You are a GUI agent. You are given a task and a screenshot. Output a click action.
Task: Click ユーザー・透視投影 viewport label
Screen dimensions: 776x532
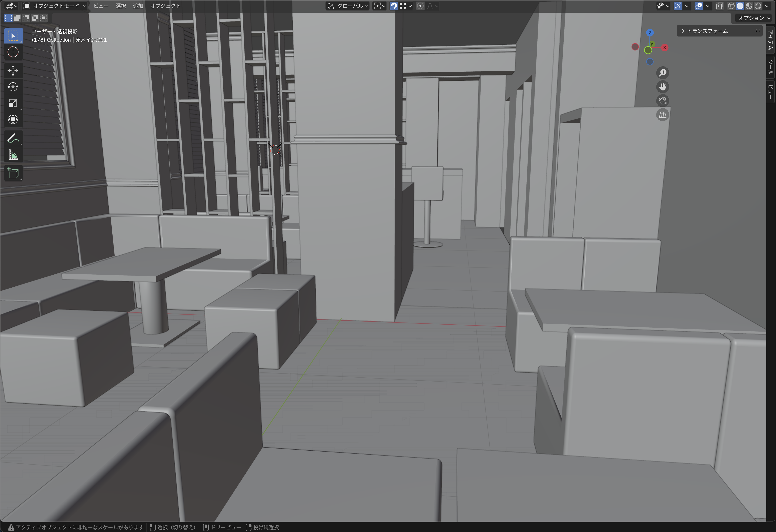(x=54, y=31)
